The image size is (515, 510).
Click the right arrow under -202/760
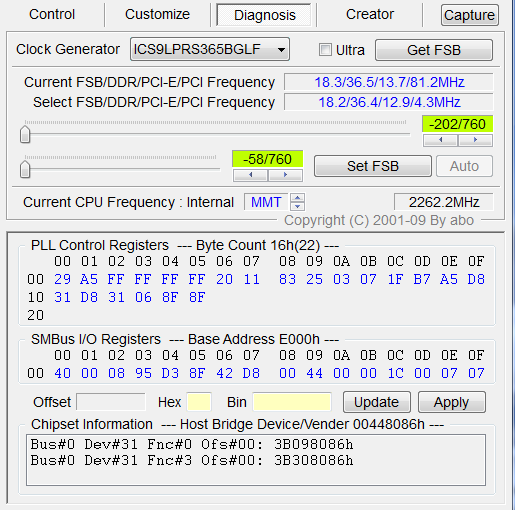[475, 140]
